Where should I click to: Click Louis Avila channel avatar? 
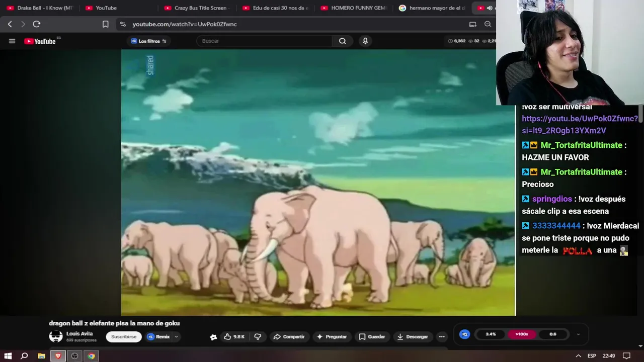pyautogui.click(x=56, y=336)
